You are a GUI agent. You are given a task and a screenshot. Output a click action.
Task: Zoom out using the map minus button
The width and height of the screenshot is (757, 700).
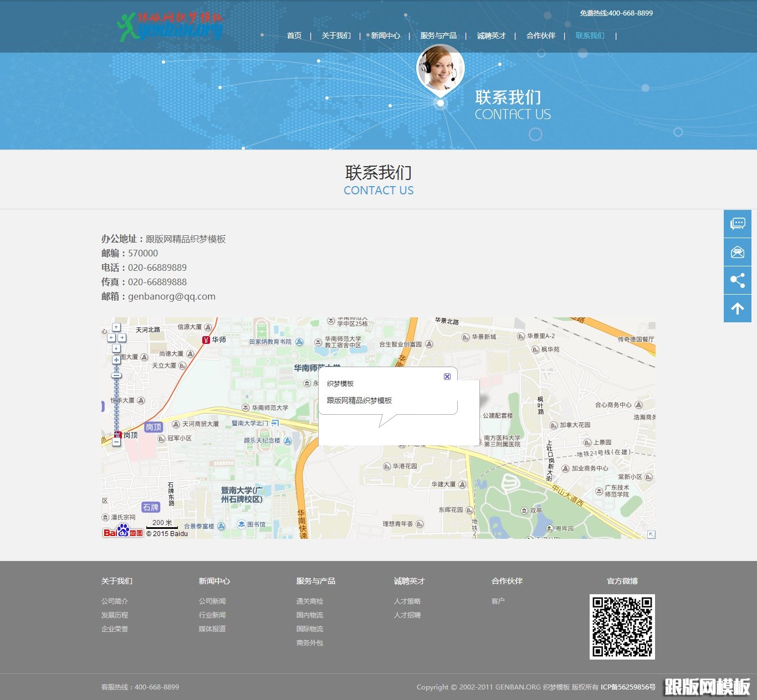116,442
